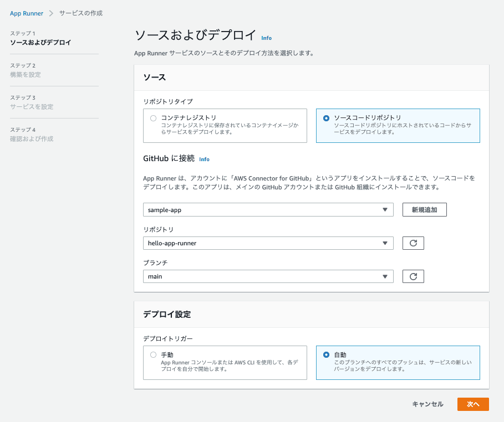Select the ソースコードリポジトリ option
Viewport: 504px width, 422px height.
coord(327,117)
